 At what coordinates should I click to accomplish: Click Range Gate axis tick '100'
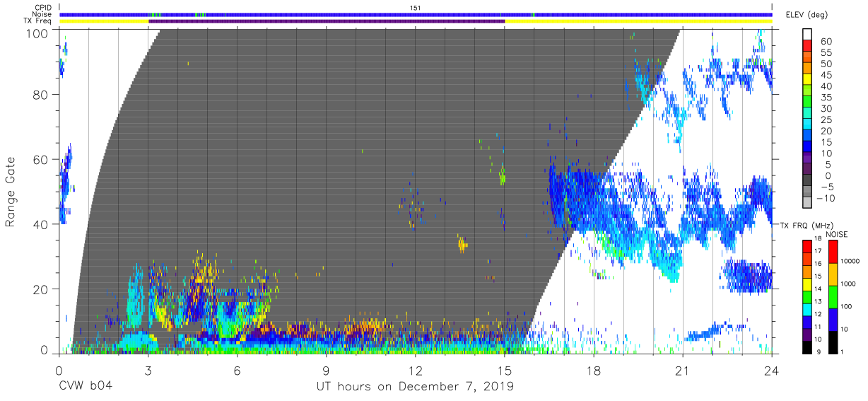pyautogui.click(x=37, y=33)
